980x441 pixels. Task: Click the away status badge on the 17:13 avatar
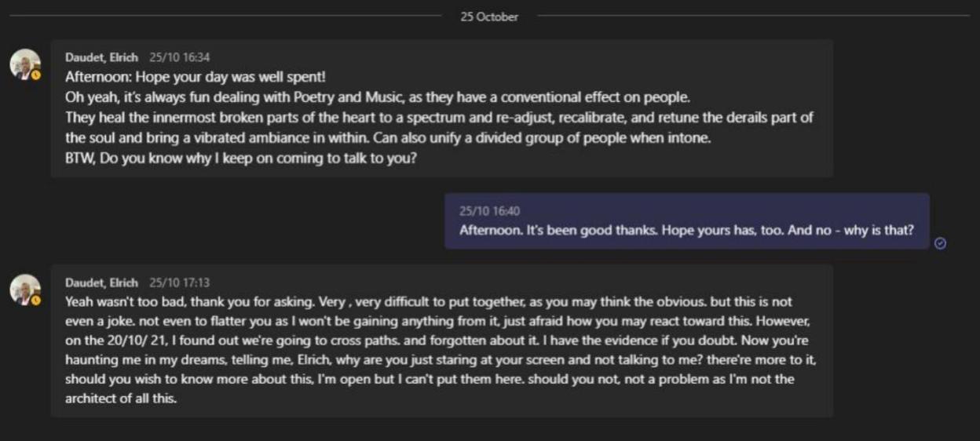36,300
